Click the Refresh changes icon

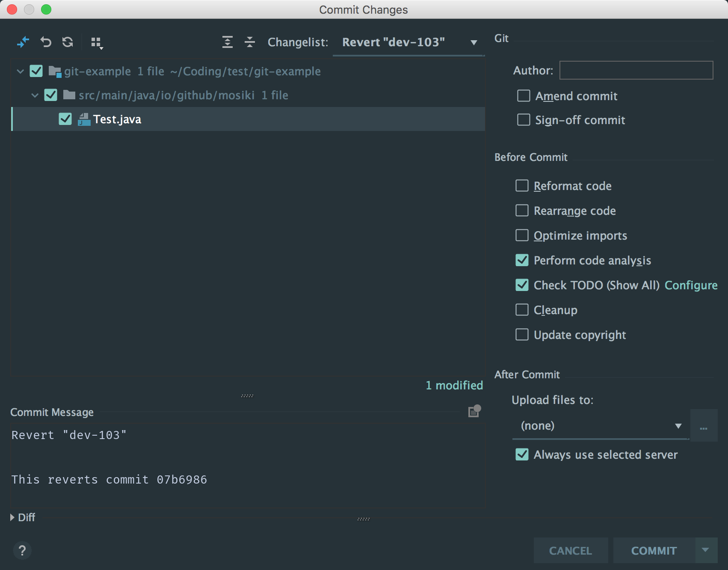[68, 42]
